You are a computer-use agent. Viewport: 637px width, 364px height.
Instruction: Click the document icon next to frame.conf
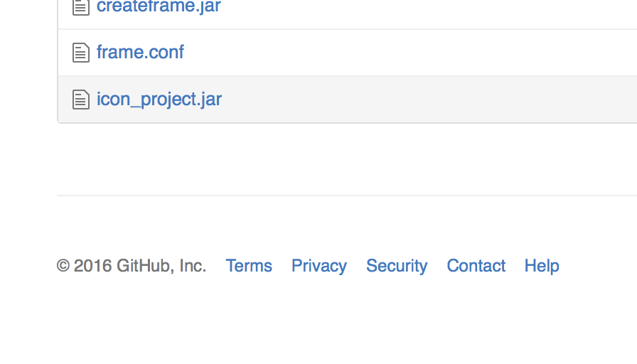pos(81,53)
